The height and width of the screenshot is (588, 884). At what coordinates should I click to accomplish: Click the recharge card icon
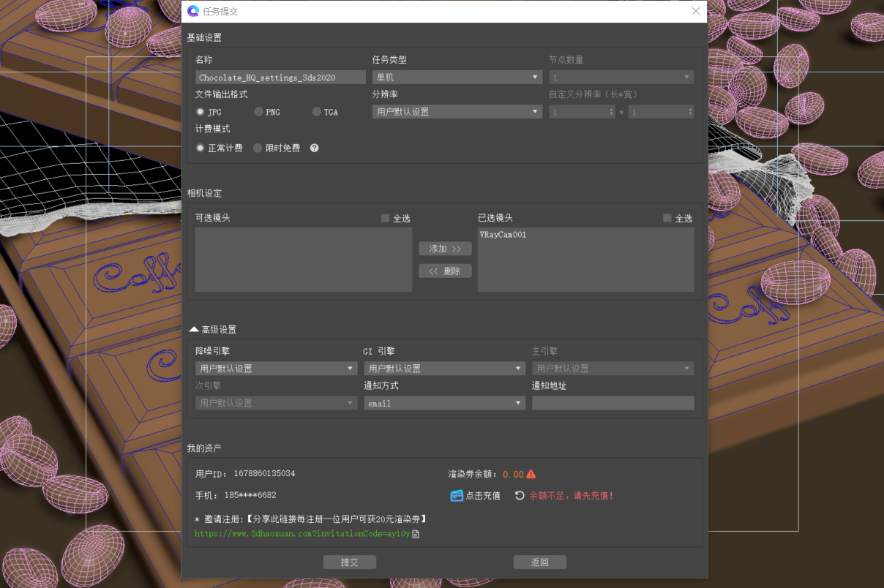457,495
